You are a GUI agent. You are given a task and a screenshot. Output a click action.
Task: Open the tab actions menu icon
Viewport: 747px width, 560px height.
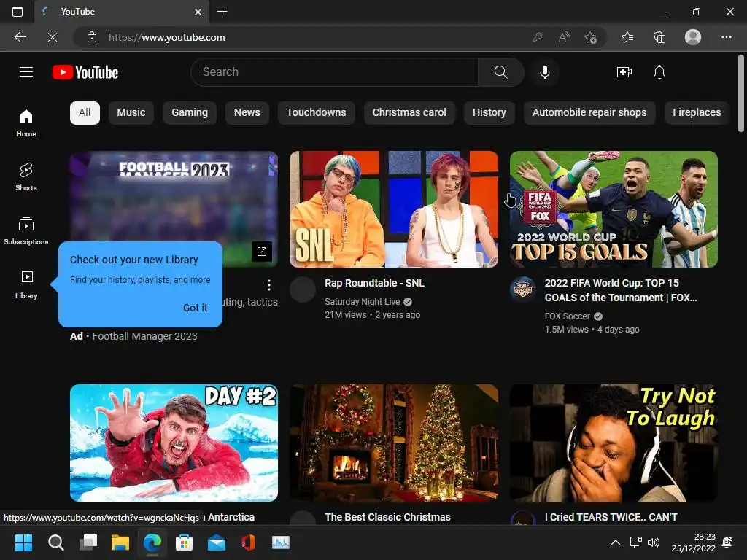point(18,12)
